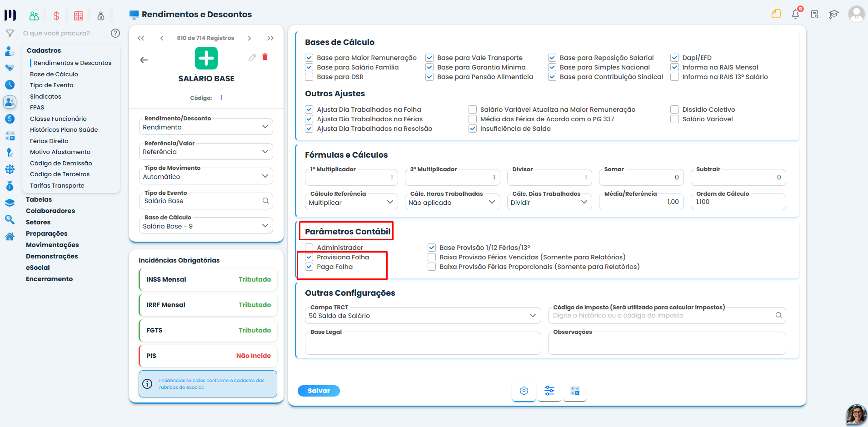
Task: Open the Colaboradores menu section
Action: click(x=50, y=211)
